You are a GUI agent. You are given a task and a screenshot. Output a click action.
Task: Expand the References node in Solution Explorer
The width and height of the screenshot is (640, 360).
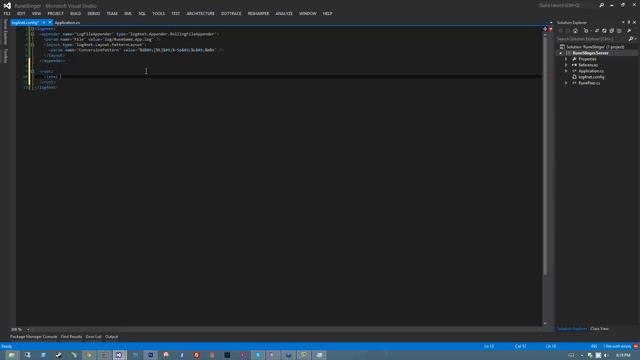[x=566, y=65]
